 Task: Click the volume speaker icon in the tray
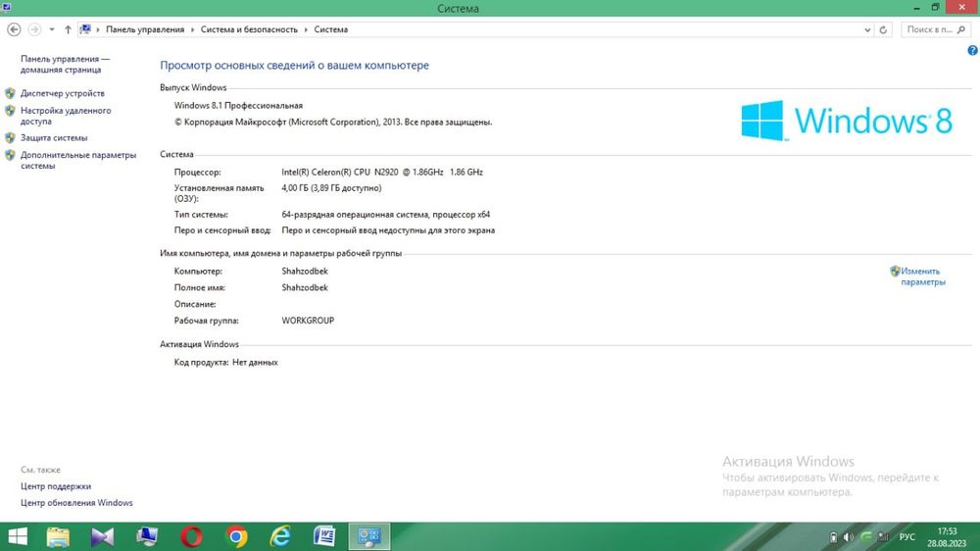coord(848,537)
